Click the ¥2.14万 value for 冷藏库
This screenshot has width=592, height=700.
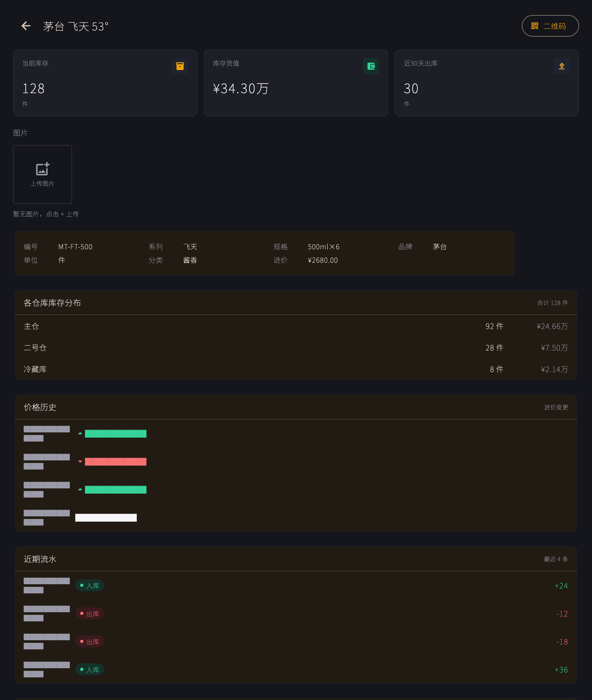[x=554, y=369]
